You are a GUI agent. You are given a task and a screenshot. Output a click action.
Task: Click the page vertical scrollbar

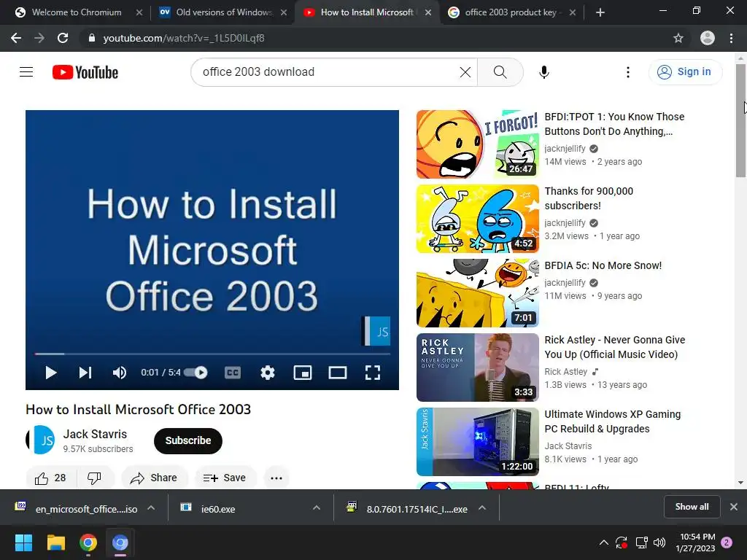point(740,120)
